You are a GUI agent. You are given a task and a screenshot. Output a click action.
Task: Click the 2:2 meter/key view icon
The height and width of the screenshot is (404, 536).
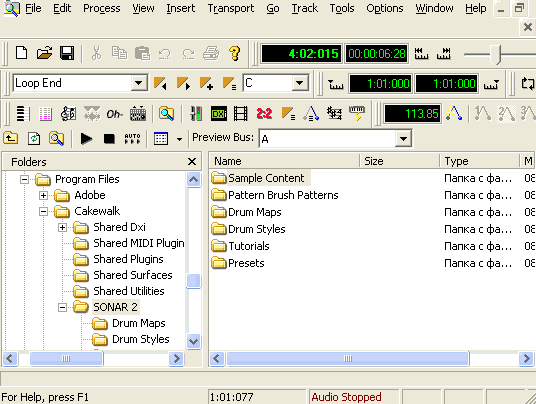[x=264, y=114]
